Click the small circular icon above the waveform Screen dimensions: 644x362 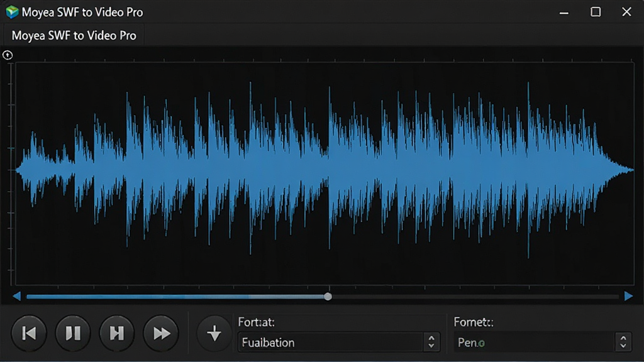[8, 55]
